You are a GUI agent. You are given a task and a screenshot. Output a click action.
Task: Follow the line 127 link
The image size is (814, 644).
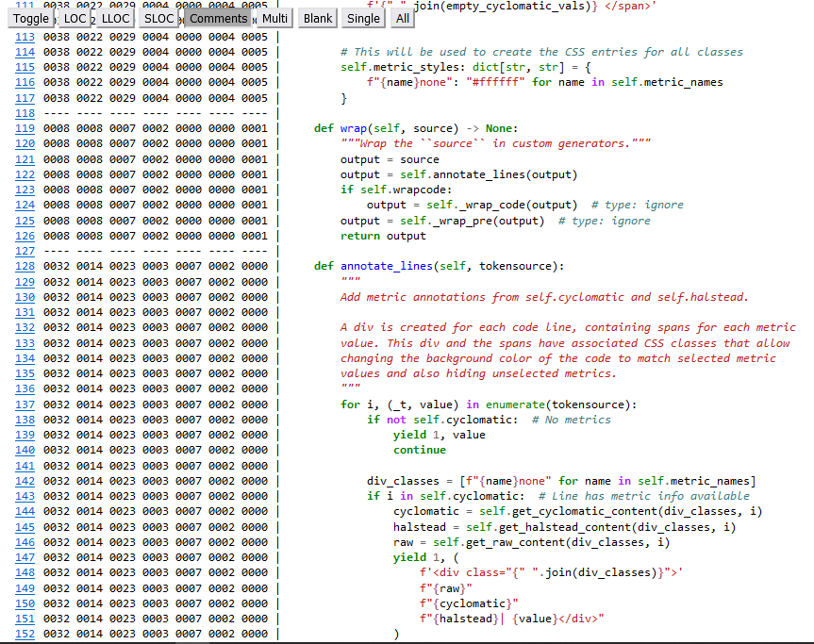pos(25,251)
